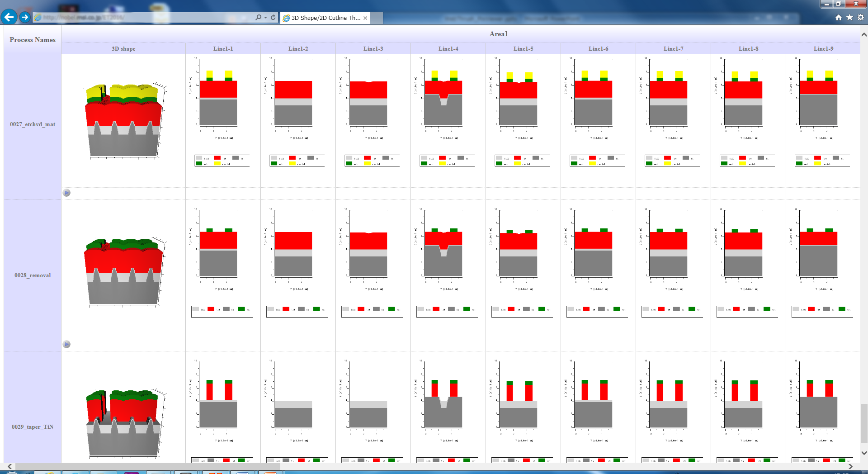Click the legend under Line1-6 plot of 0028_removal

click(597, 311)
